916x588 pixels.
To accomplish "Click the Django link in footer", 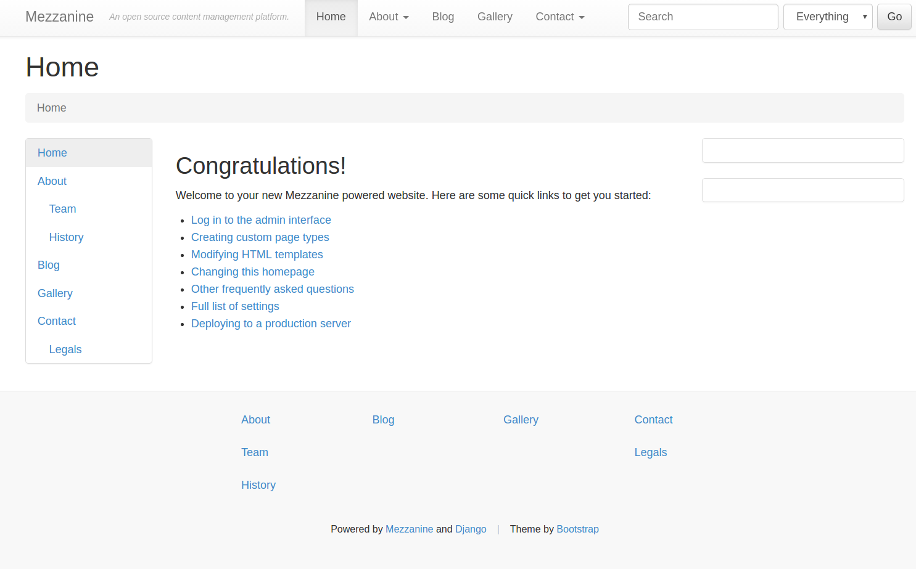I will (x=471, y=529).
